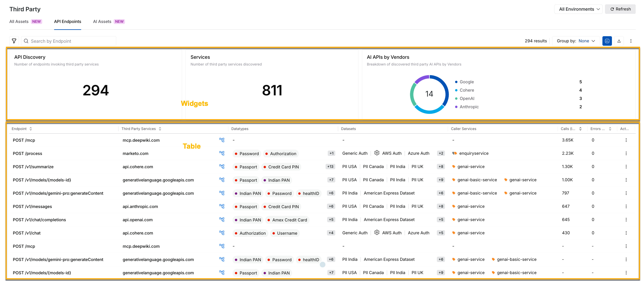Viewport: 644px width, 281px height.
Task: Open topology icon for POST /v1/chat row
Action: [222, 233]
